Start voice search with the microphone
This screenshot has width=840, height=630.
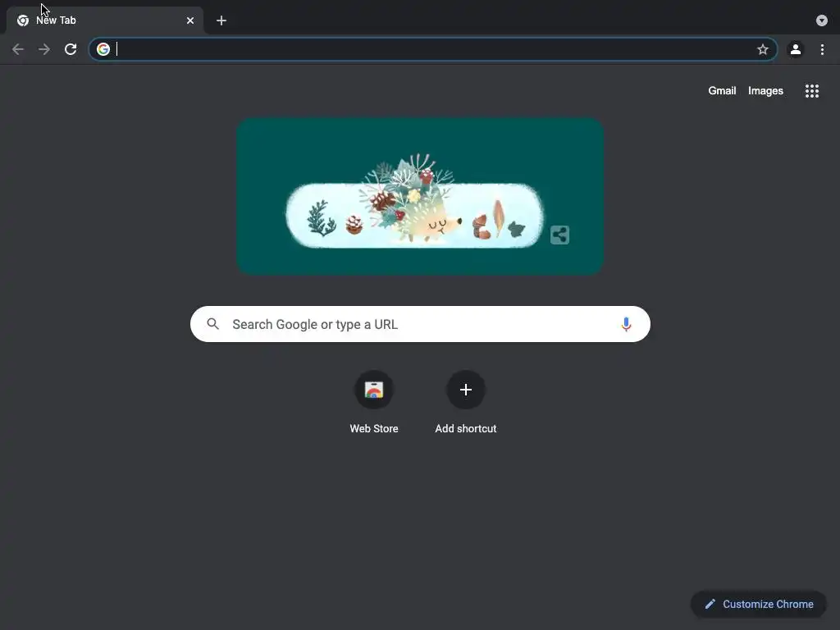(x=626, y=324)
